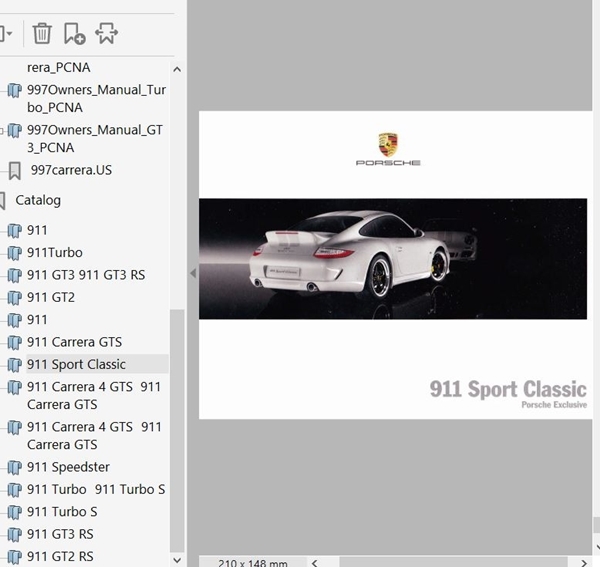Click the 911 Sport Classic page title
The width and height of the screenshot is (600, 567).
[x=508, y=389]
